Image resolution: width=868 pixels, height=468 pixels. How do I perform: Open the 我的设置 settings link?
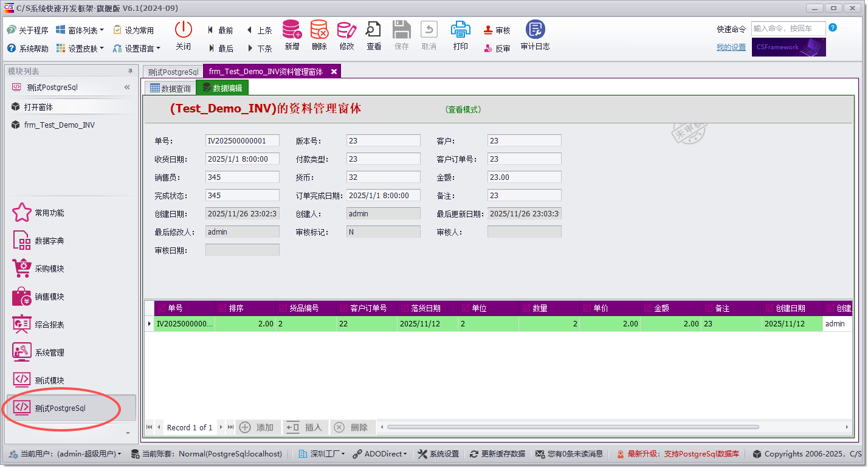(x=731, y=47)
